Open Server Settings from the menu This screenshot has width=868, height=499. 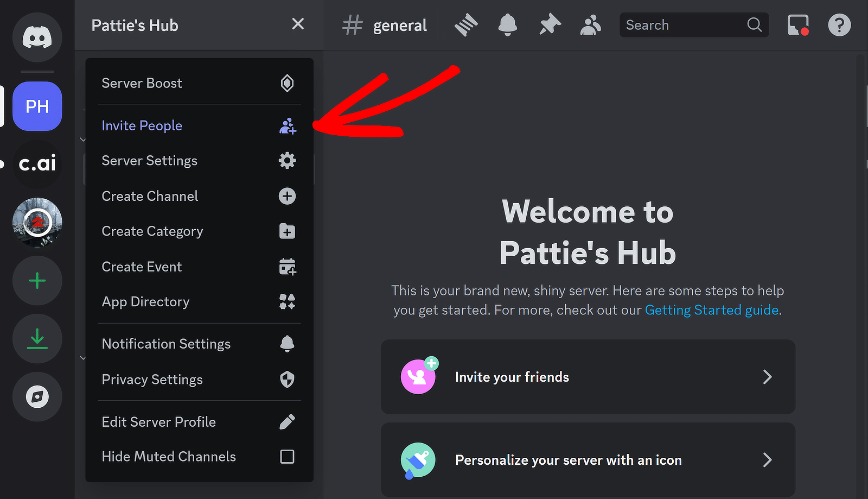[x=150, y=160]
